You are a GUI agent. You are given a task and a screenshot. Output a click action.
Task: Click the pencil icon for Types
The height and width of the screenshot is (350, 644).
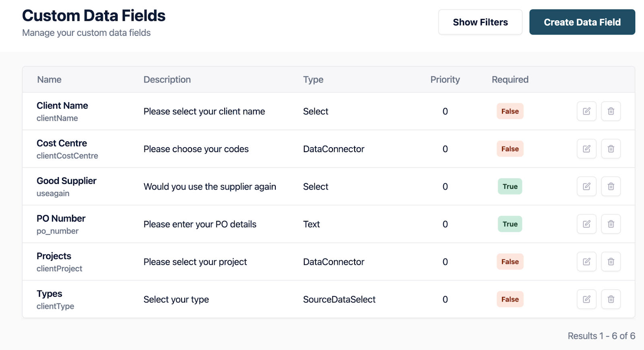586,299
